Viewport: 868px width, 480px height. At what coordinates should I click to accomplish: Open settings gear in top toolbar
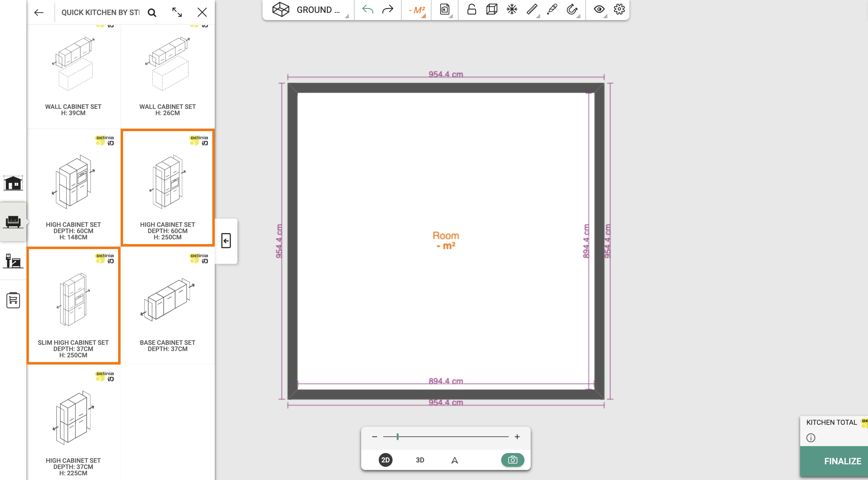(619, 9)
